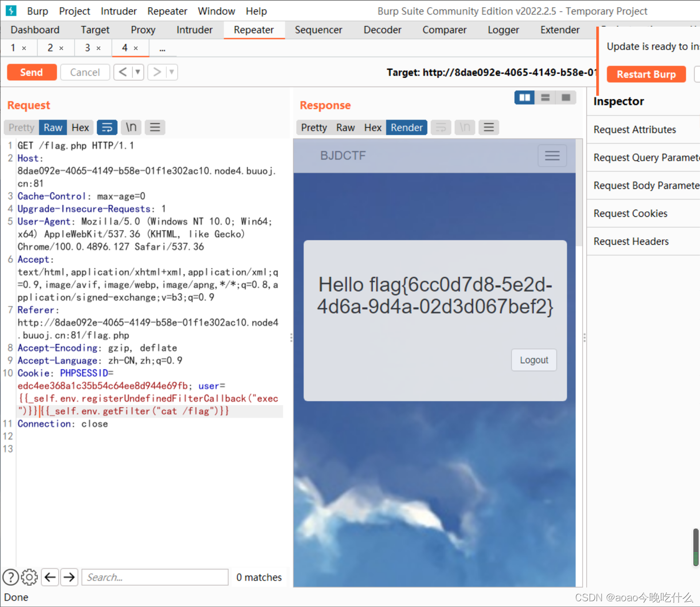Viewport: 700px width, 607px height.
Task: Click the Response/Inspector divider handle
Action: point(585,338)
